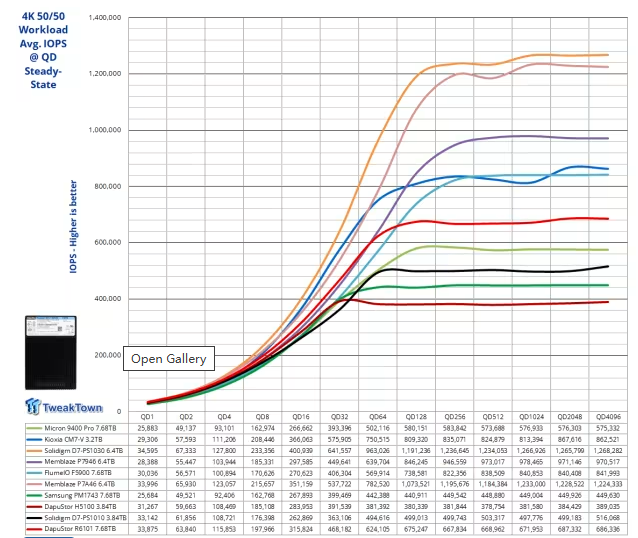Screen dimensions: 638x538
Task: Click the value 389,035 in DapuStor H5100 row
Action: (x=608, y=507)
